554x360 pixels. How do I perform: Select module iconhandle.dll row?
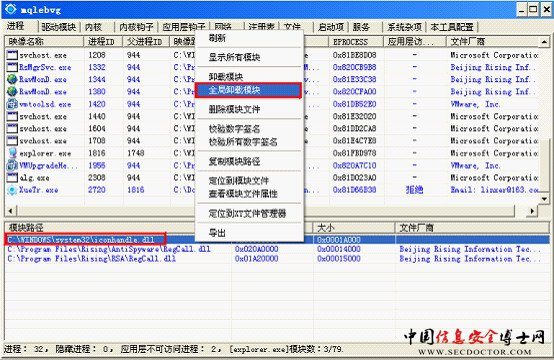click(277, 240)
